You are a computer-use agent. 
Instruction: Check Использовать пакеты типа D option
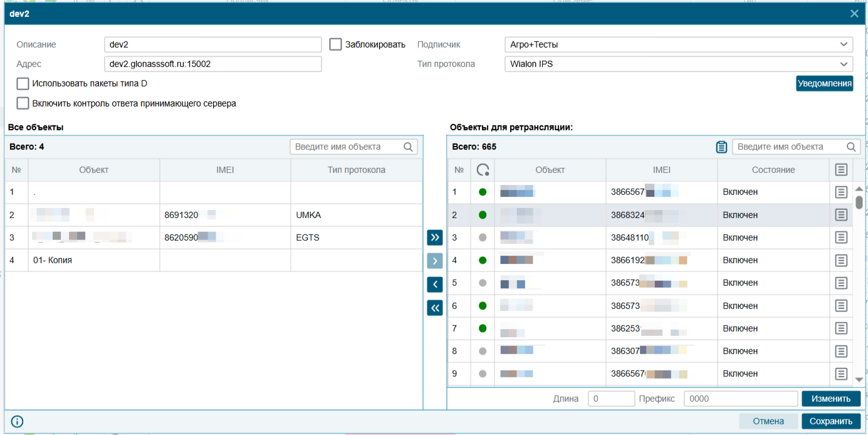pos(23,83)
